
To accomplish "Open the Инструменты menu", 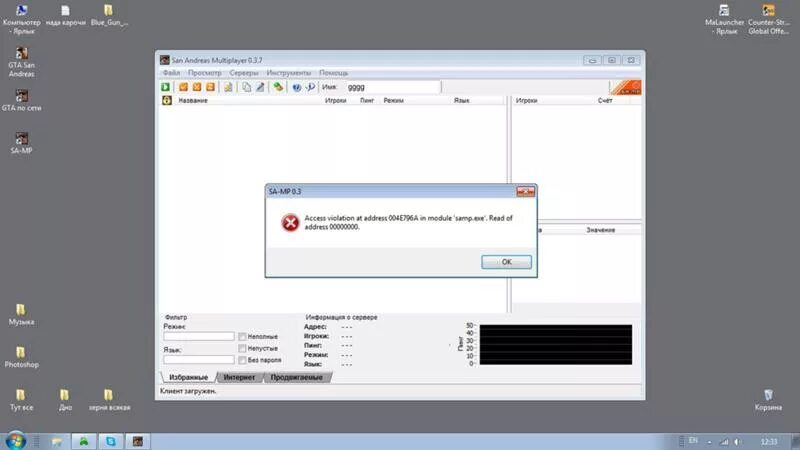I will click(x=289, y=73).
